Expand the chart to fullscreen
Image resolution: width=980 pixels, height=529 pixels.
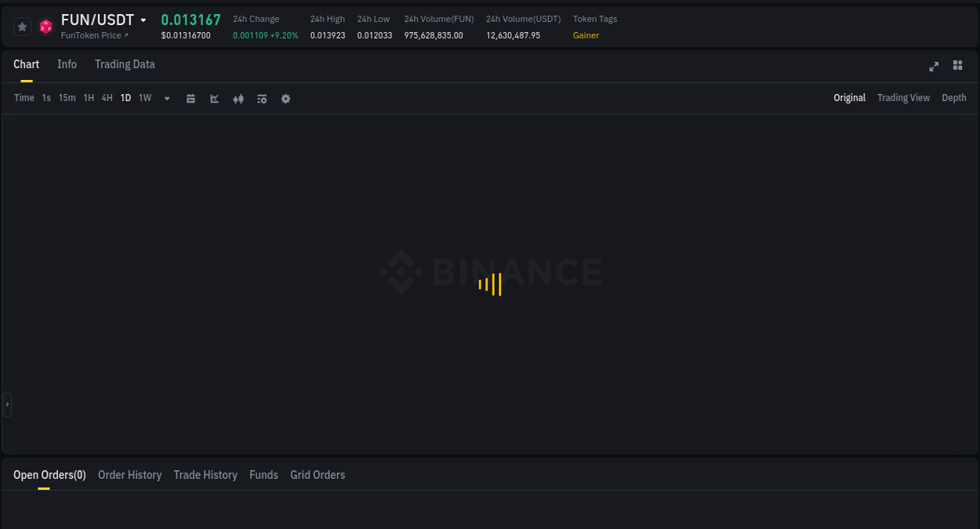(x=934, y=67)
